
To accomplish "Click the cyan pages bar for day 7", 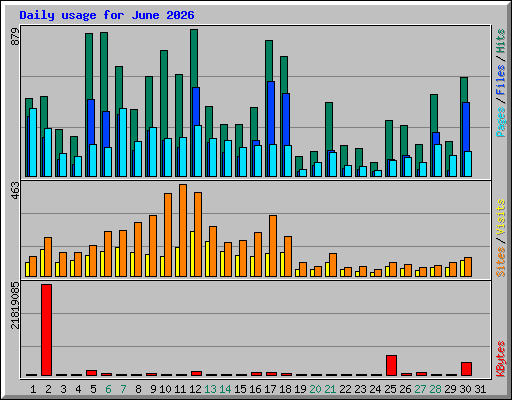I will (x=123, y=142).
